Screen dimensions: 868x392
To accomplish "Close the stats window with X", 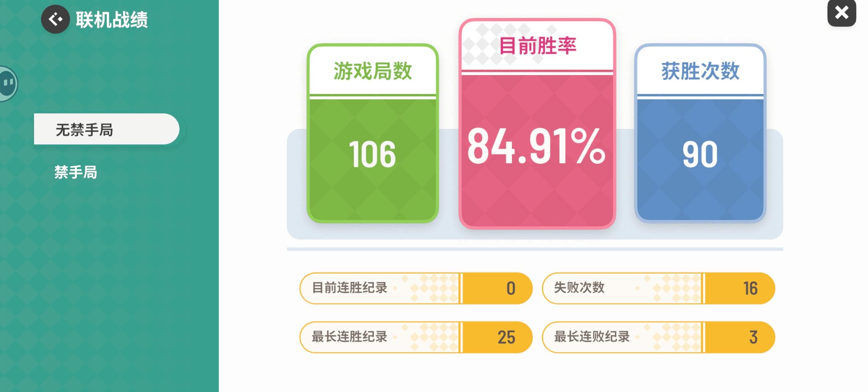I will pyautogui.click(x=842, y=13).
